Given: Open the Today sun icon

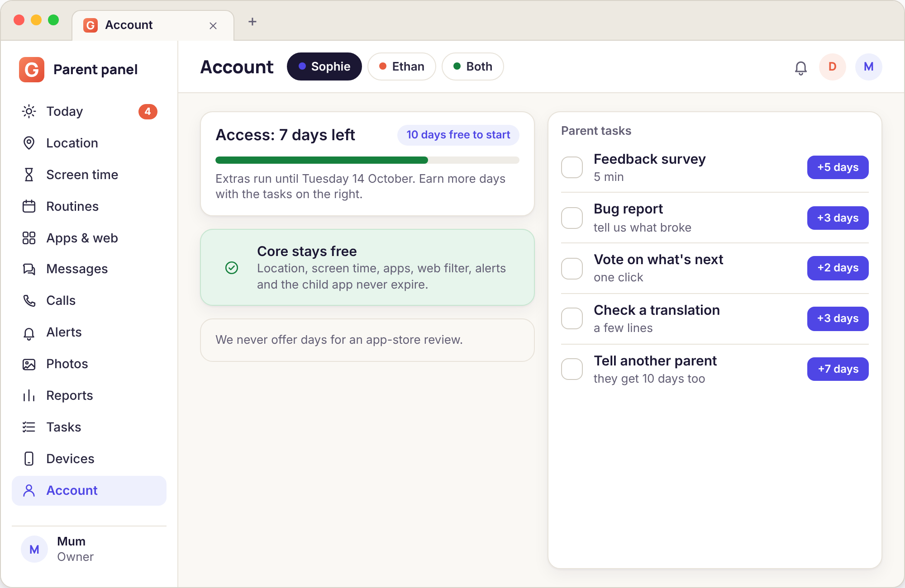Looking at the screenshot, I should tap(29, 111).
